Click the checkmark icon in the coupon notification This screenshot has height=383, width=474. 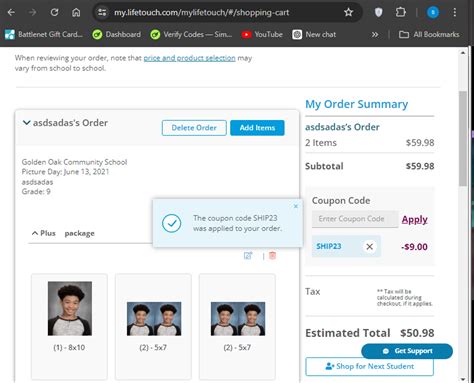pos(171,223)
